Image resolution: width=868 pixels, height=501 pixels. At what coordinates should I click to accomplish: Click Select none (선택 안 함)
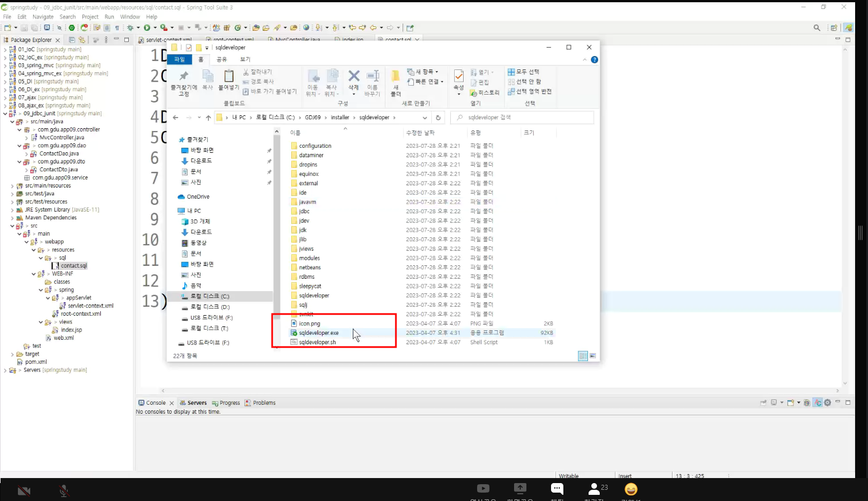(x=524, y=82)
